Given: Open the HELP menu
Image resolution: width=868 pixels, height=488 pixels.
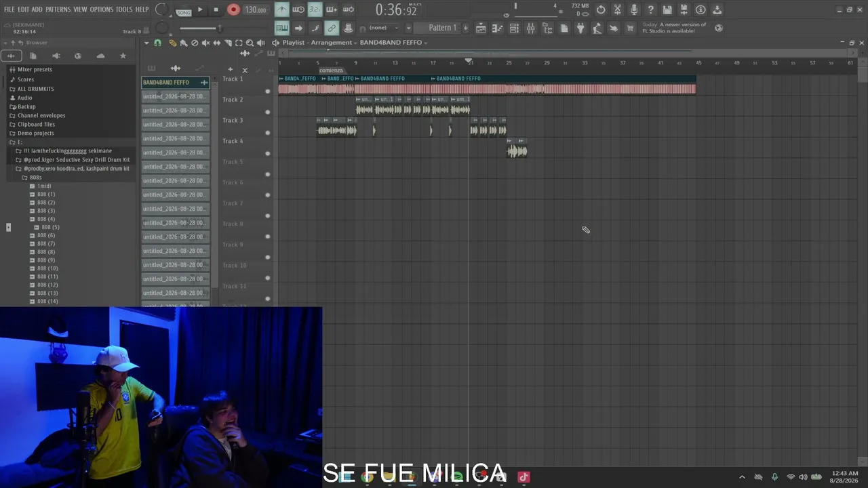Looking at the screenshot, I should [x=142, y=9].
